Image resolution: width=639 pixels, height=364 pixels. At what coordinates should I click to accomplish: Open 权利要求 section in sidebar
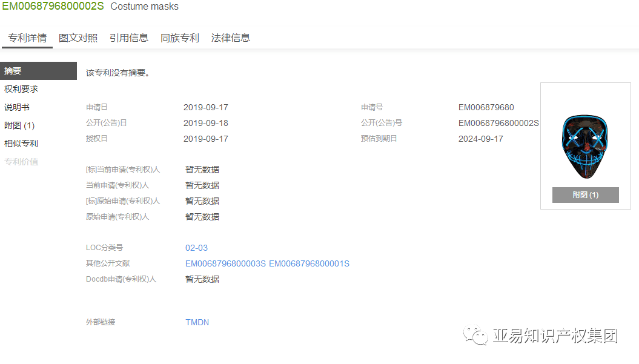[x=21, y=89]
